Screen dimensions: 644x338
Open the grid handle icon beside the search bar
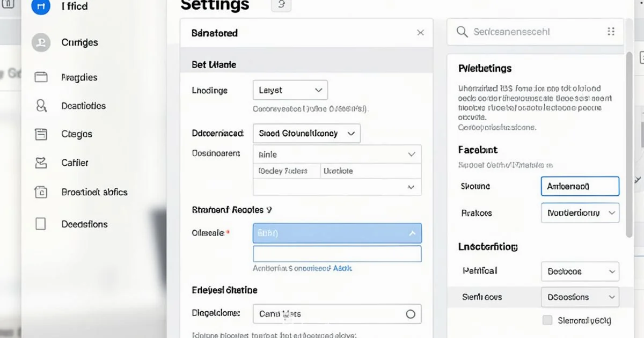(611, 32)
